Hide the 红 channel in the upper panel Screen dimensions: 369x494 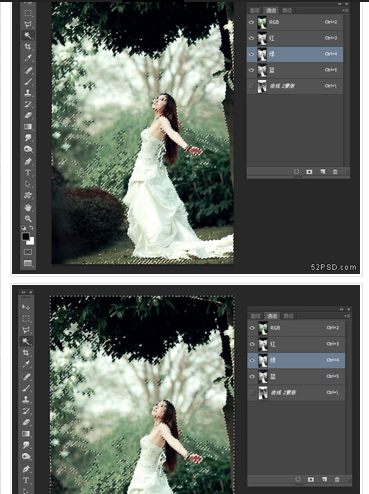click(251, 38)
